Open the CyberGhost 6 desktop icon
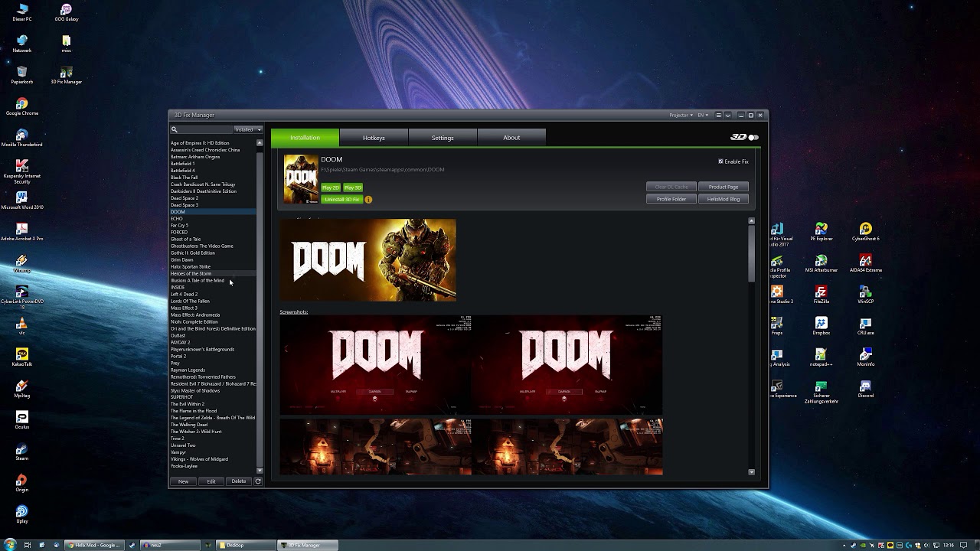The width and height of the screenshot is (980, 551). [x=865, y=232]
